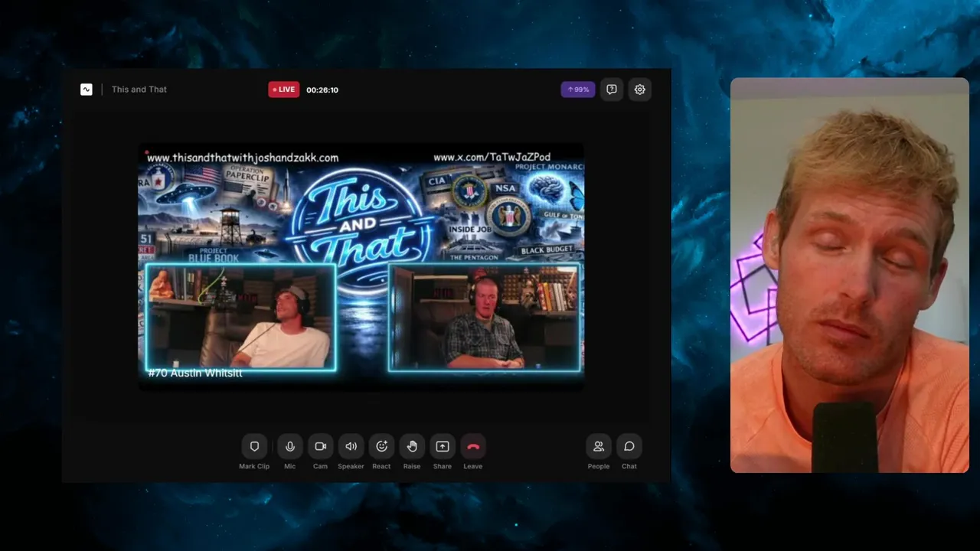Viewport: 980px width, 551px height.
Task: Click the red LIVE badge
Action: [284, 90]
